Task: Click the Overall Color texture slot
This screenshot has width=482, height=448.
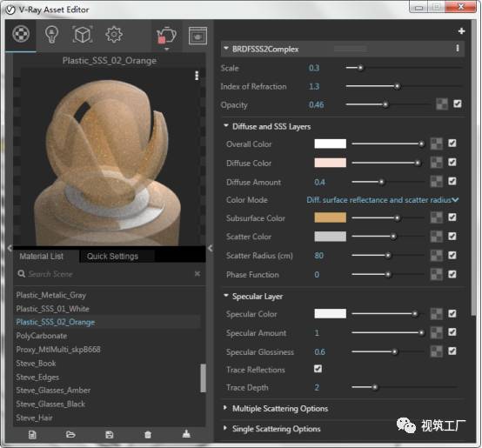Action: point(437,144)
